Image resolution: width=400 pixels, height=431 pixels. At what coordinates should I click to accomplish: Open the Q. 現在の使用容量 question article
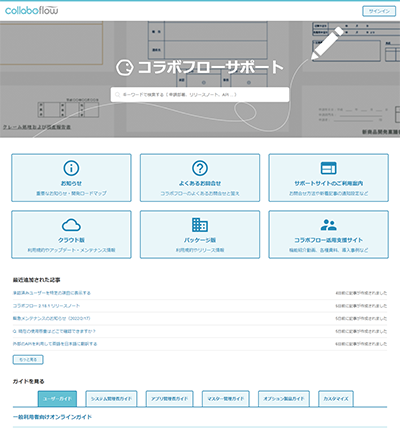54,331
